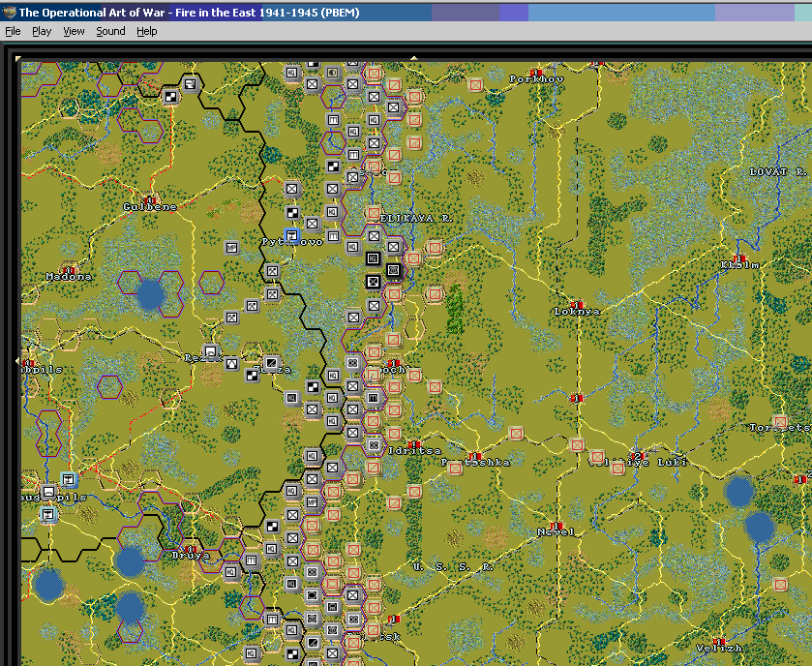Select checkered unit northeast of Druya
812x666 pixels.
tap(272, 527)
